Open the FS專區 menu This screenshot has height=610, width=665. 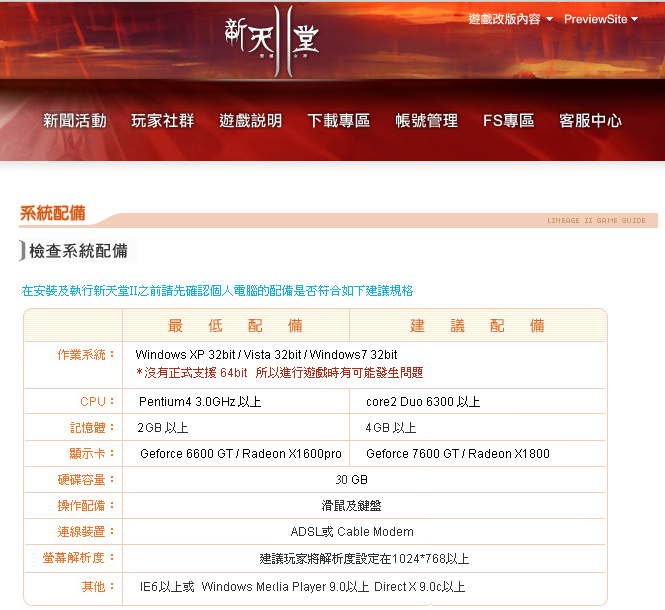509,121
